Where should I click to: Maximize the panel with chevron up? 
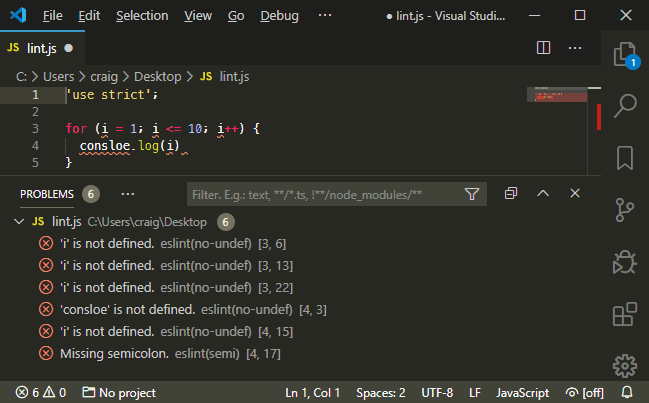pyautogui.click(x=543, y=193)
